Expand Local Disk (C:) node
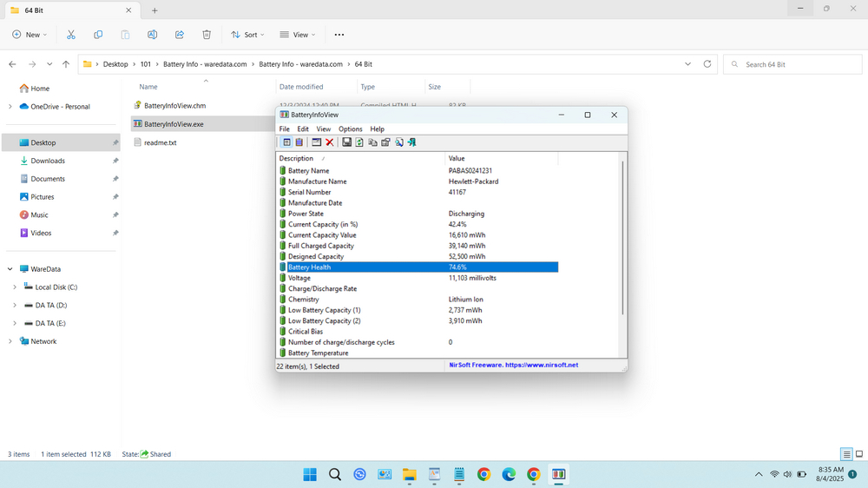Screen dimensions: 868x488 click(x=15, y=287)
